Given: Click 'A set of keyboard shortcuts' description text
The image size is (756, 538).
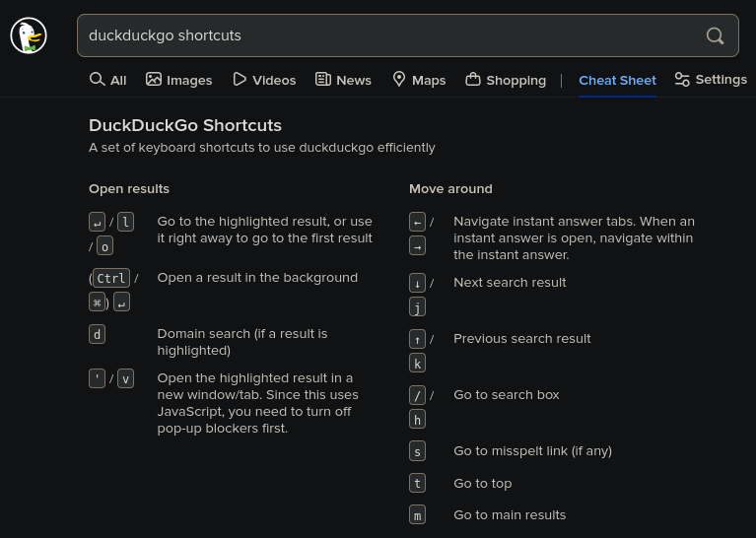Looking at the screenshot, I should click(262, 148).
